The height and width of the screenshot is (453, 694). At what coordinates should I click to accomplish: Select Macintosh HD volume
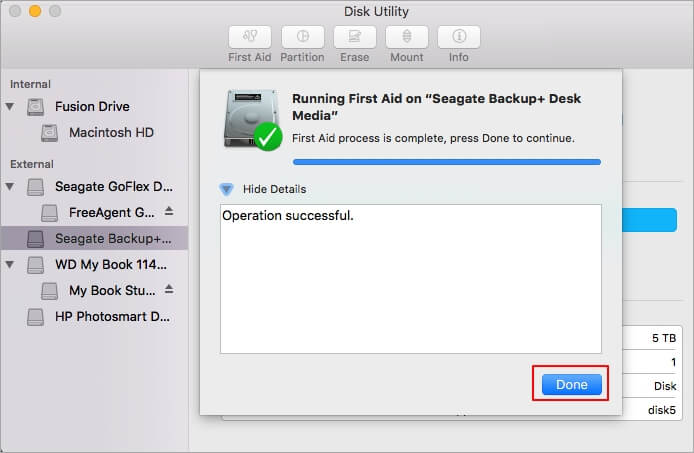110,133
